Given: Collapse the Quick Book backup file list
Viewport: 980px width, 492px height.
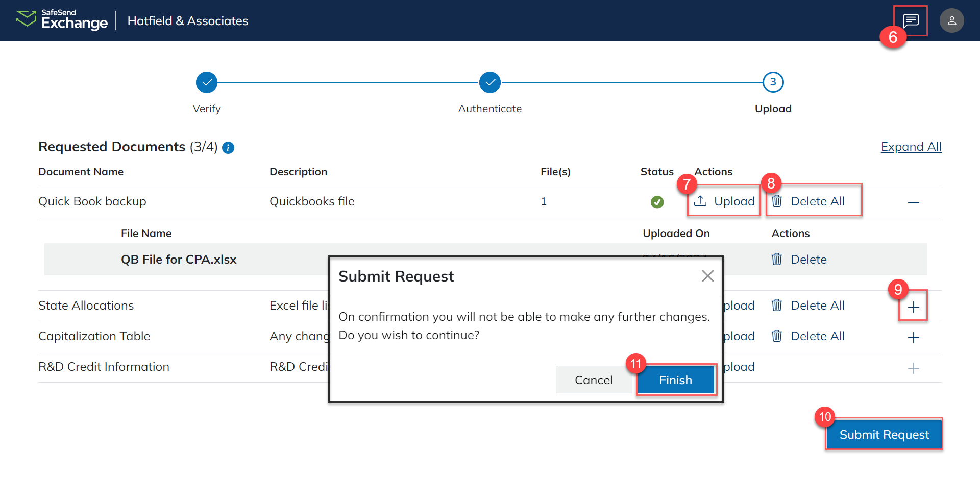Looking at the screenshot, I should pyautogui.click(x=913, y=202).
